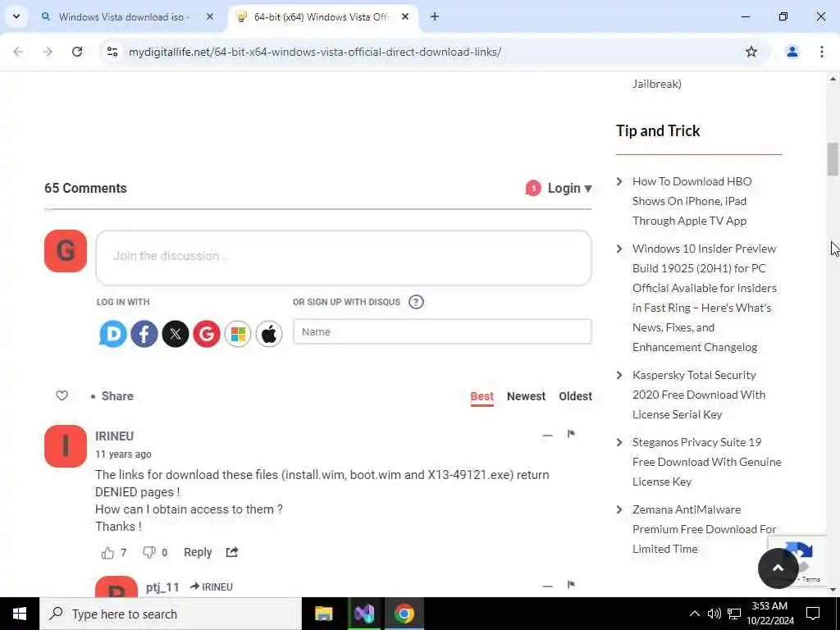View site information icon in address bar
The width and height of the screenshot is (840, 630).
[x=112, y=52]
